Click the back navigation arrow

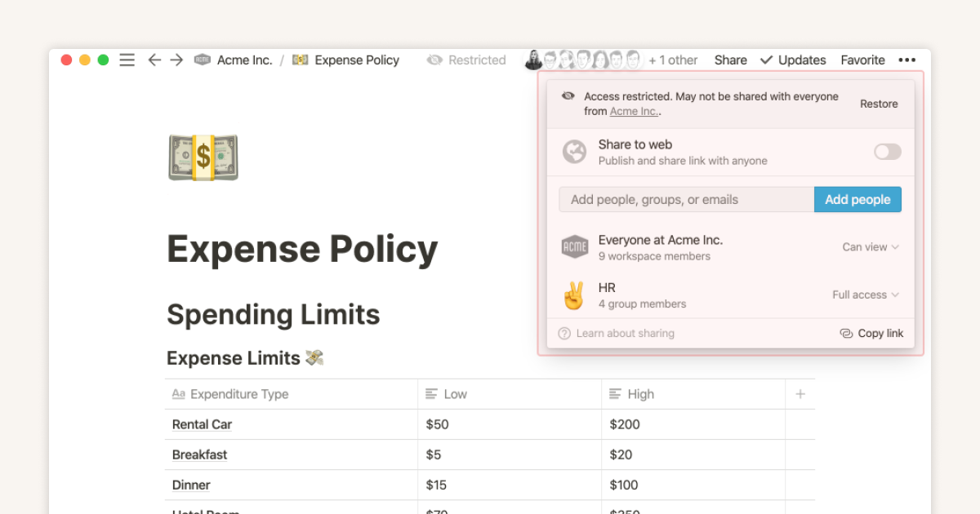click(154, 60)
